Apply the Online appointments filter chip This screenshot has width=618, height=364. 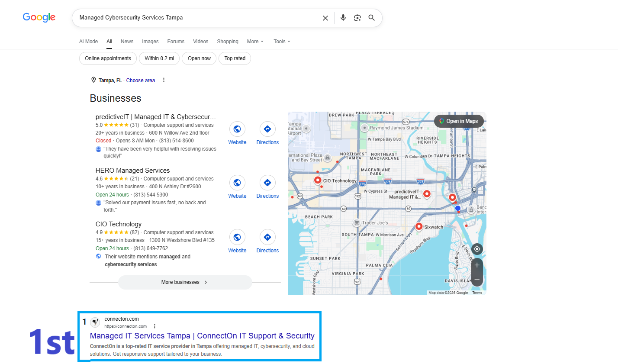(108, 58)
